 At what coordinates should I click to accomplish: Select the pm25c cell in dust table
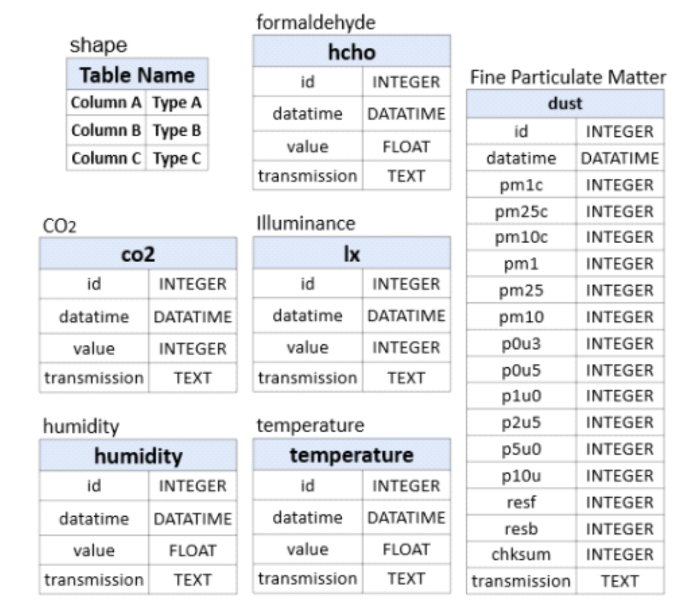521,211
